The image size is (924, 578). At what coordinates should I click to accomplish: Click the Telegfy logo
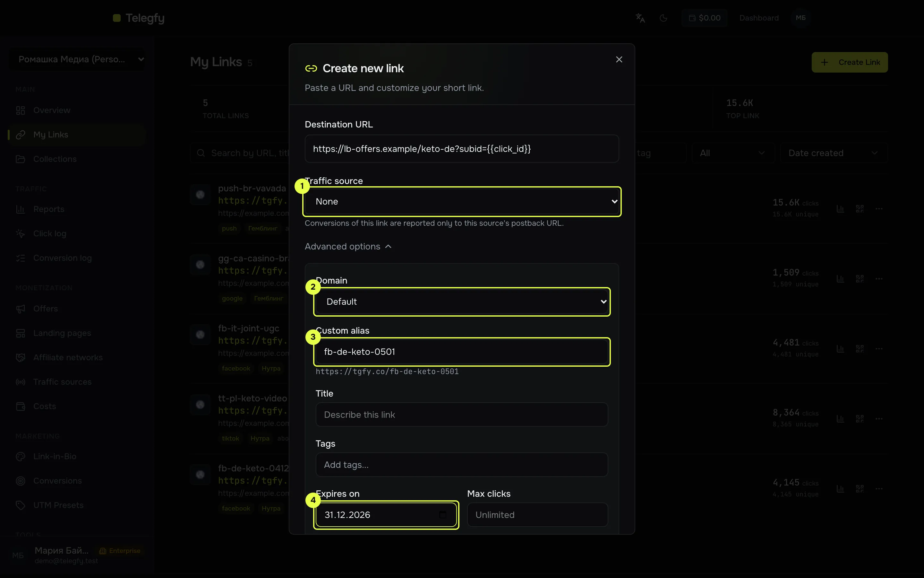point(139,18)
